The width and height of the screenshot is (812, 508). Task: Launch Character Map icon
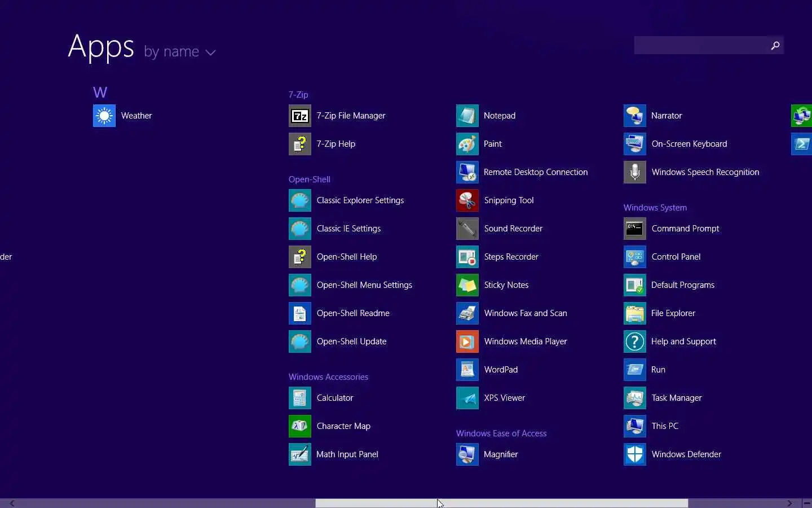(300, 426)
